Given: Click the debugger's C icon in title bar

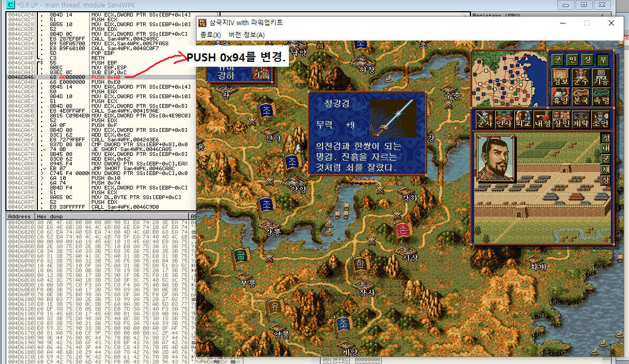Looking at the screenshot, I should point(11,5).
